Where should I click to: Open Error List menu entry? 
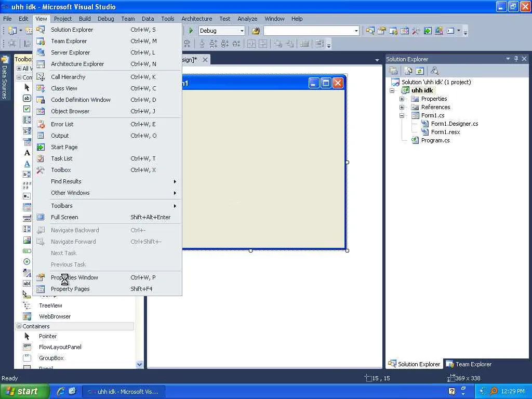point(107,124)
